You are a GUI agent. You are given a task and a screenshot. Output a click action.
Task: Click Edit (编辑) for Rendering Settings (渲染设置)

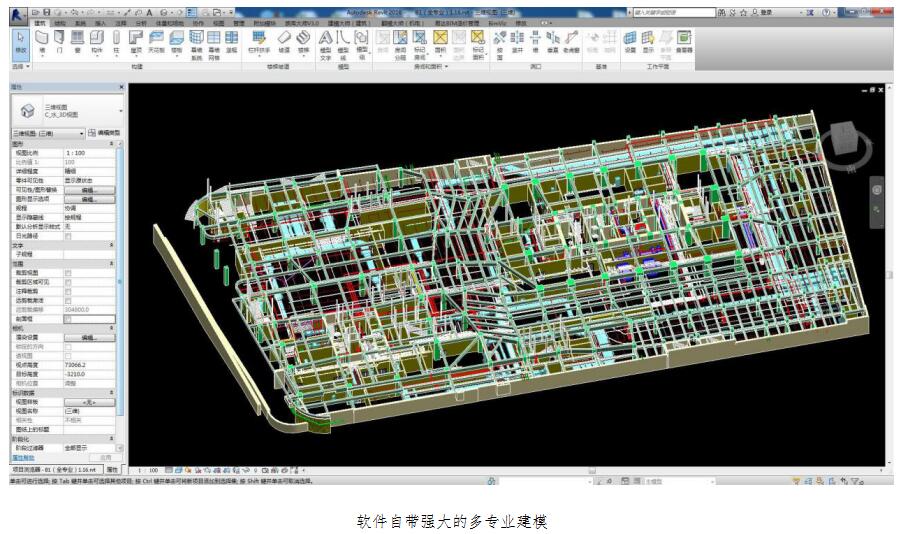pos(89,337)
